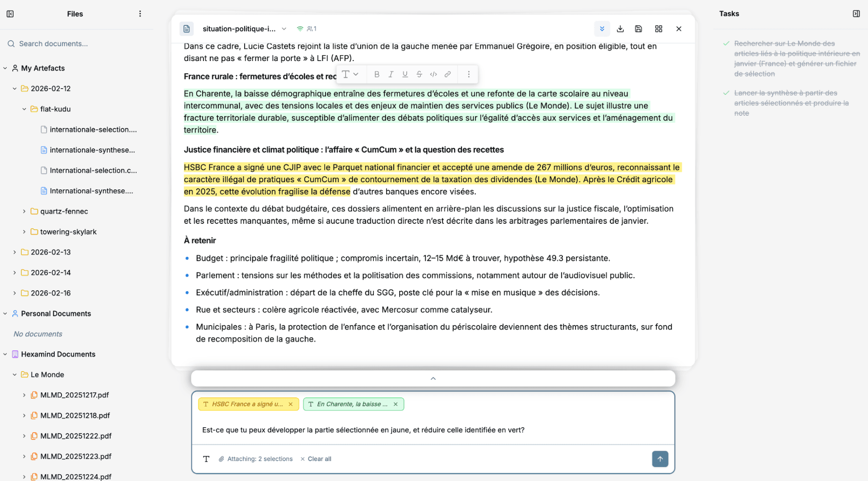Send the chat message
Screen dimensions: 868x481
tap(660, 459)
